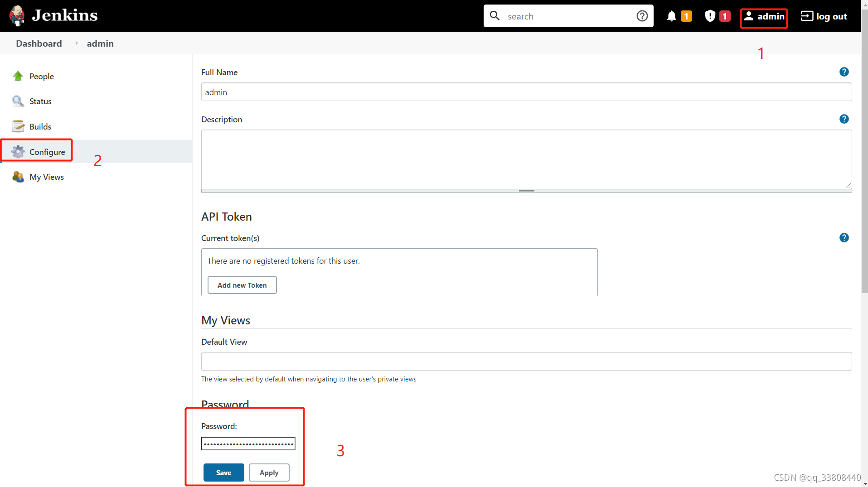The width and height of the screenshot is (868, 487).
Task: Open the admin user profile link
Action: tap(764, 16)
